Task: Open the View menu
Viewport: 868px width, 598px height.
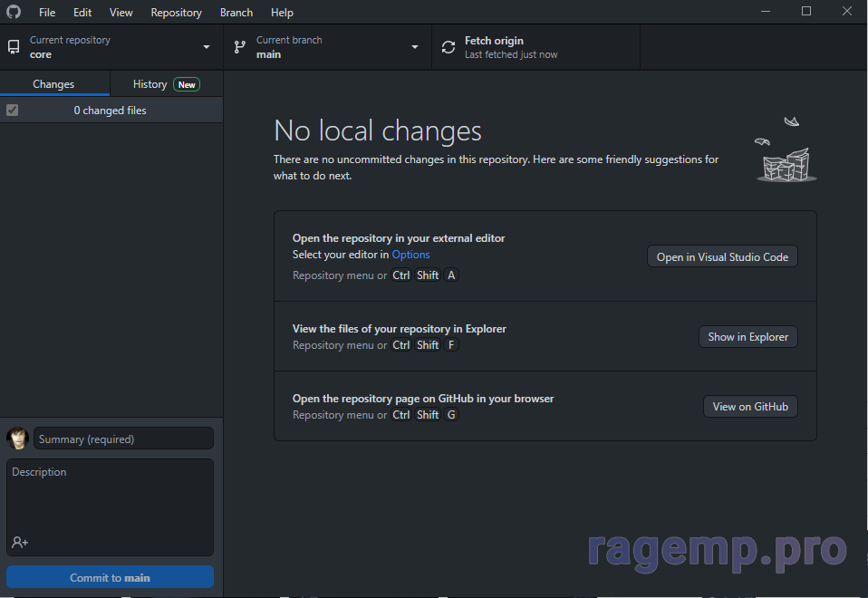Action: (x=121, y=12)
